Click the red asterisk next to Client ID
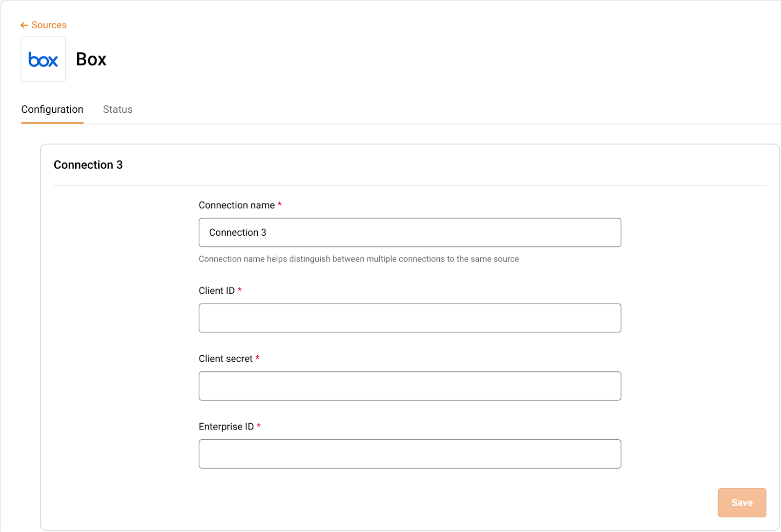 pos(240,290)
